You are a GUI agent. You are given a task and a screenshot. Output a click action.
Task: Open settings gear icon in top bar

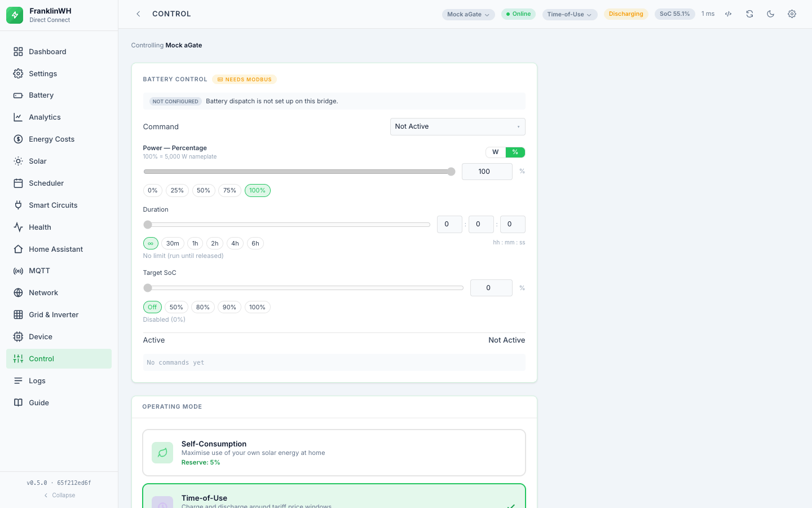(x=792, y=14)
